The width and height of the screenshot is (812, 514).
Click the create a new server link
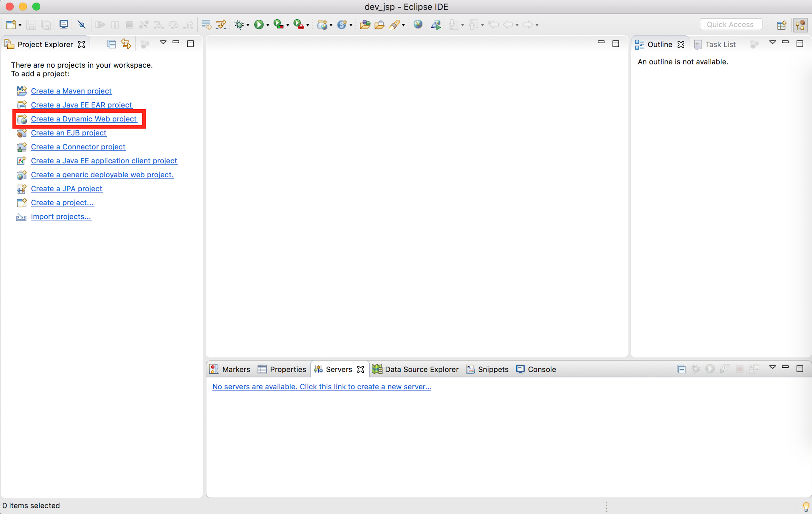click(321, 387)
